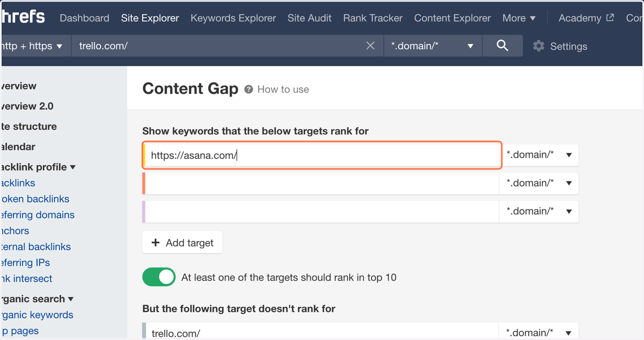The image size is (644, 340).
Task: Open Internal backlinks in sidebar
Action: 36,247
